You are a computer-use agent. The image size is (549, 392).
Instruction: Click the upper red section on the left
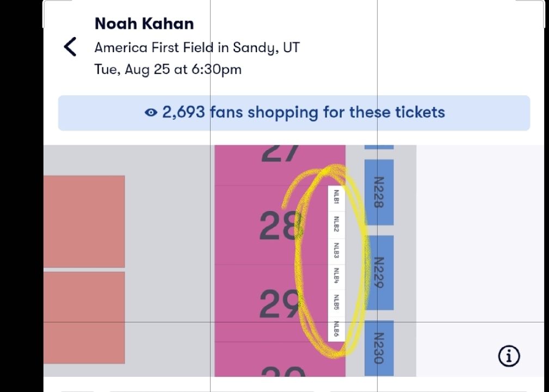coord(84,221)
